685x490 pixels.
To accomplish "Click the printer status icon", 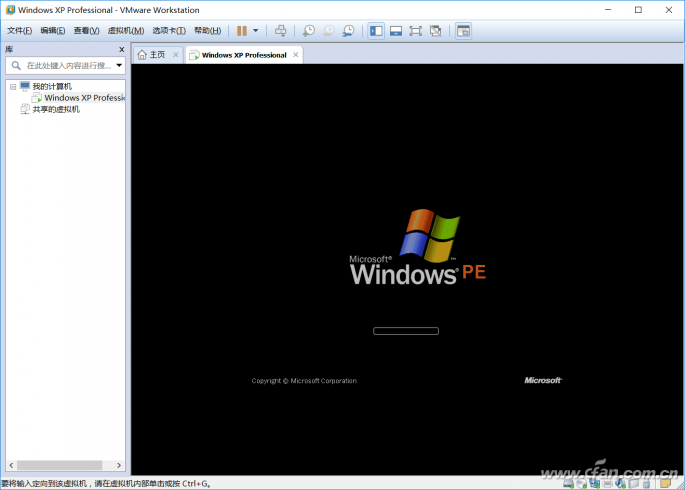I will (608, 483).
